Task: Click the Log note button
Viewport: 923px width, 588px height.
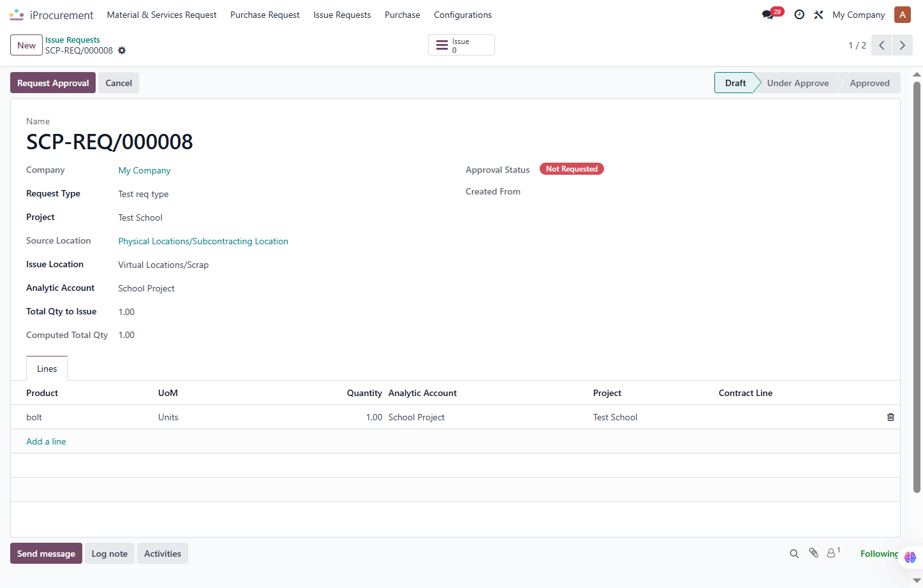Action: tap(110, 554)
